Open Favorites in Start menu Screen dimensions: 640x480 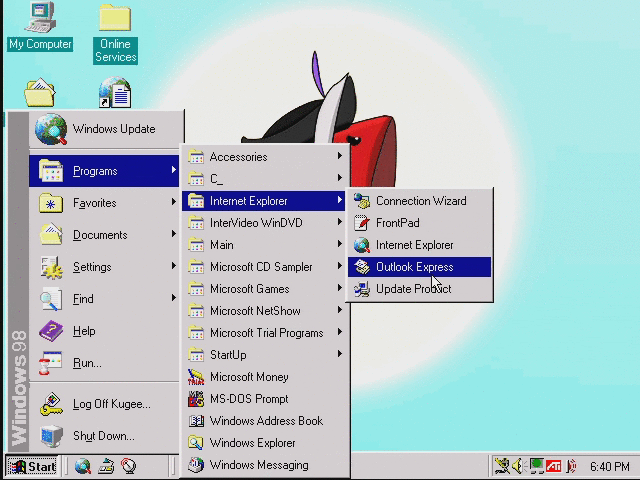pos(104,203)
